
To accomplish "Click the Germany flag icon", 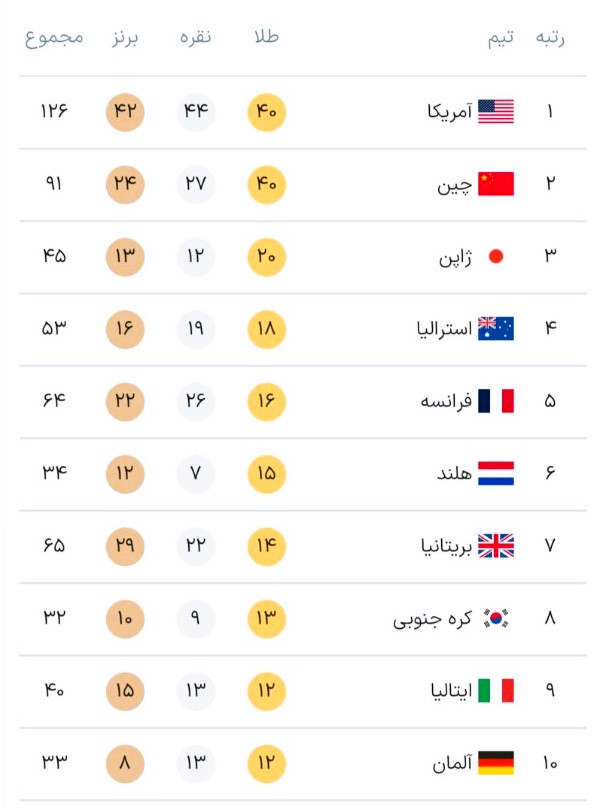I will [x=496, y=763].
